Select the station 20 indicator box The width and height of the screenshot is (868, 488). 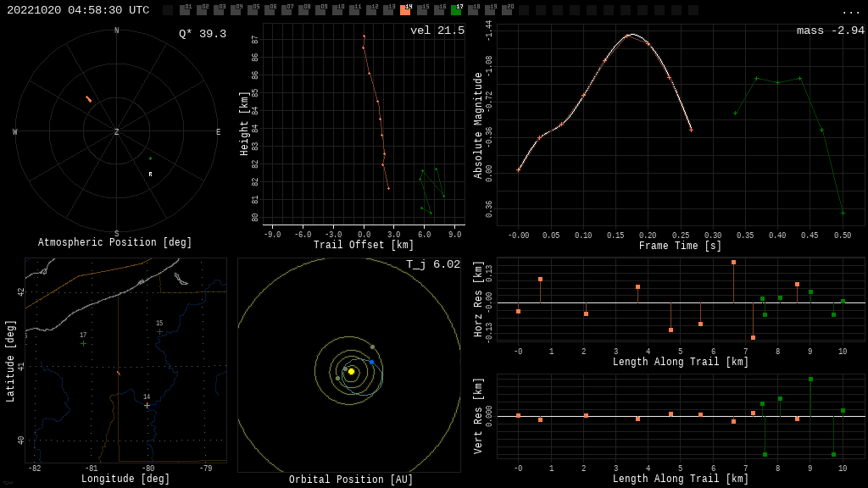click(x=507, y=10)
